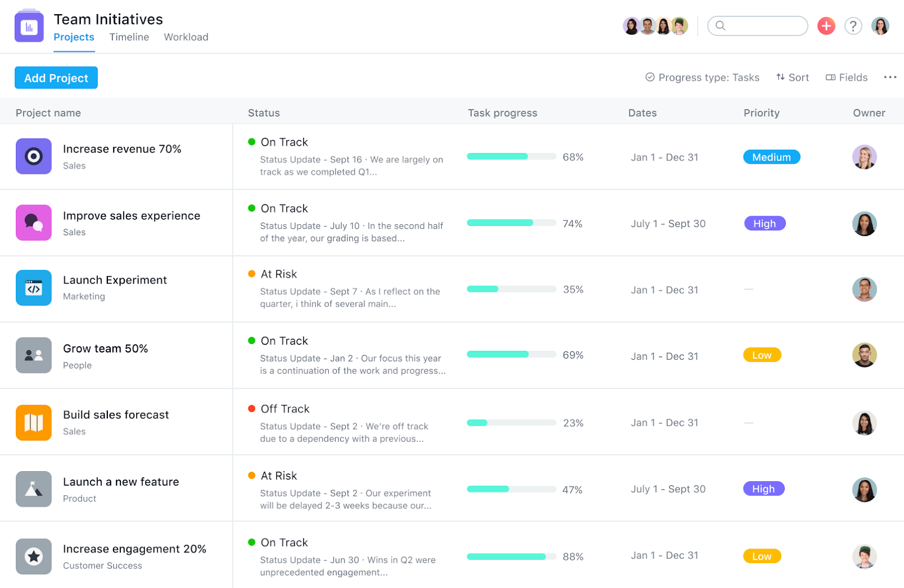Click the Improve sales experience chat icon
The width and height of the screenshot is (904, 588).
coord(33,223)
